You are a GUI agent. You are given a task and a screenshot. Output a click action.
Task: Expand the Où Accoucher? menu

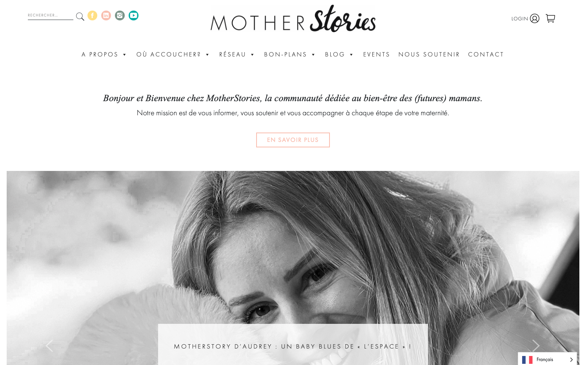tap(173, 54)
